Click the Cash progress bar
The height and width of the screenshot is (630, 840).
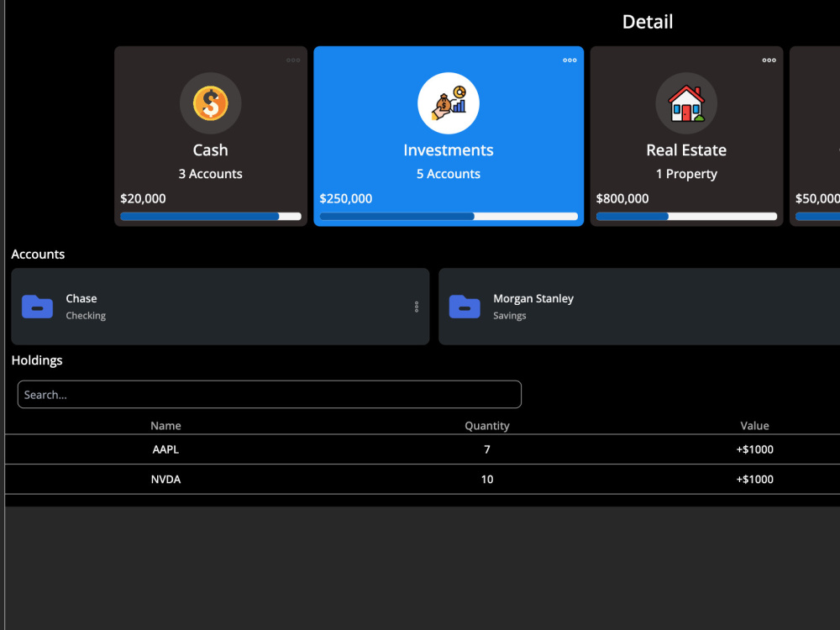click(x=211, y=217)
